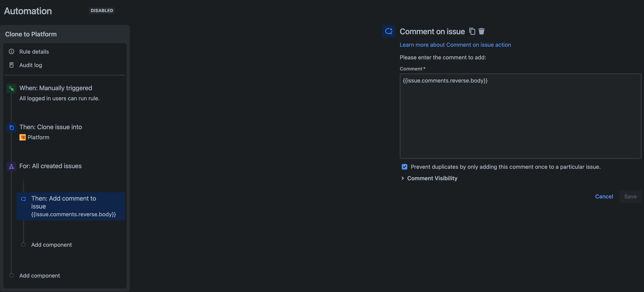Duplicate the action using the copy icon
The width and height of the screenshot is (644, 292).
(472, 31)
